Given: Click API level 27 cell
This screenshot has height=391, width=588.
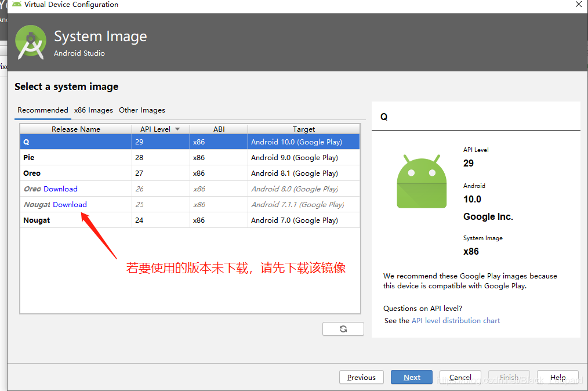Looking at the screenshot, I should click(x=161, y=173).
